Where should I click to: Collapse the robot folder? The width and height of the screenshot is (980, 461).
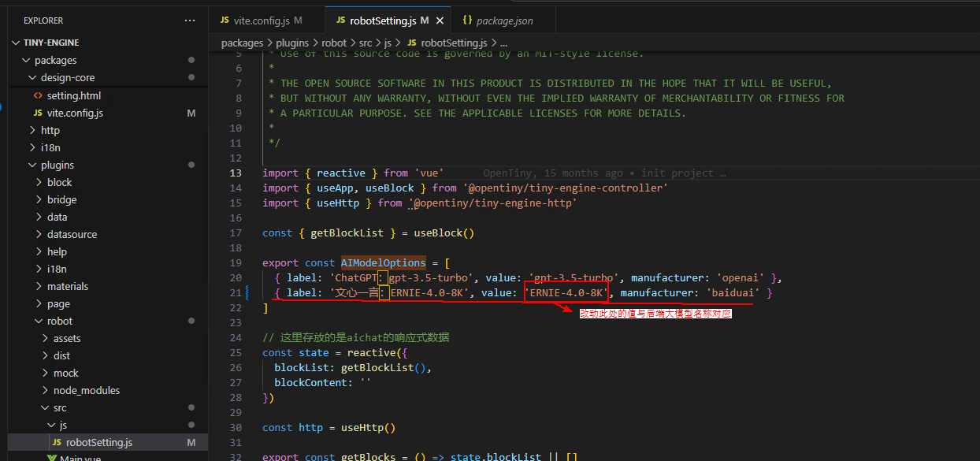(x=59, y=321)
